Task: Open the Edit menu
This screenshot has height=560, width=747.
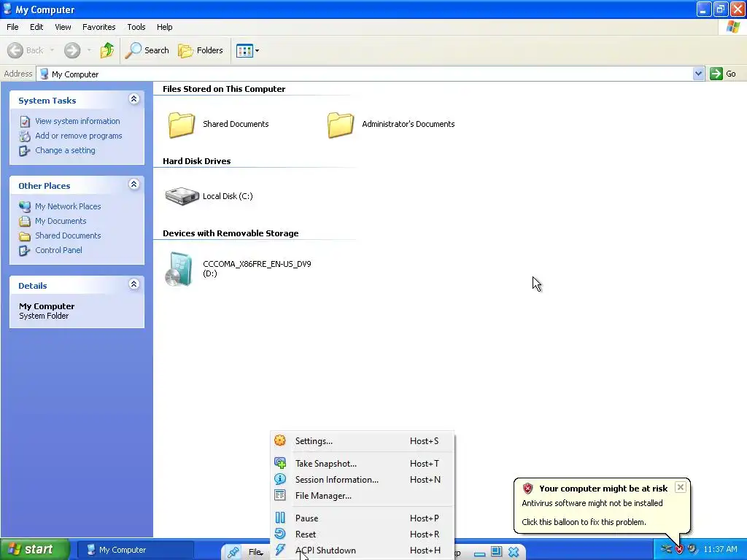Action: 36,27
